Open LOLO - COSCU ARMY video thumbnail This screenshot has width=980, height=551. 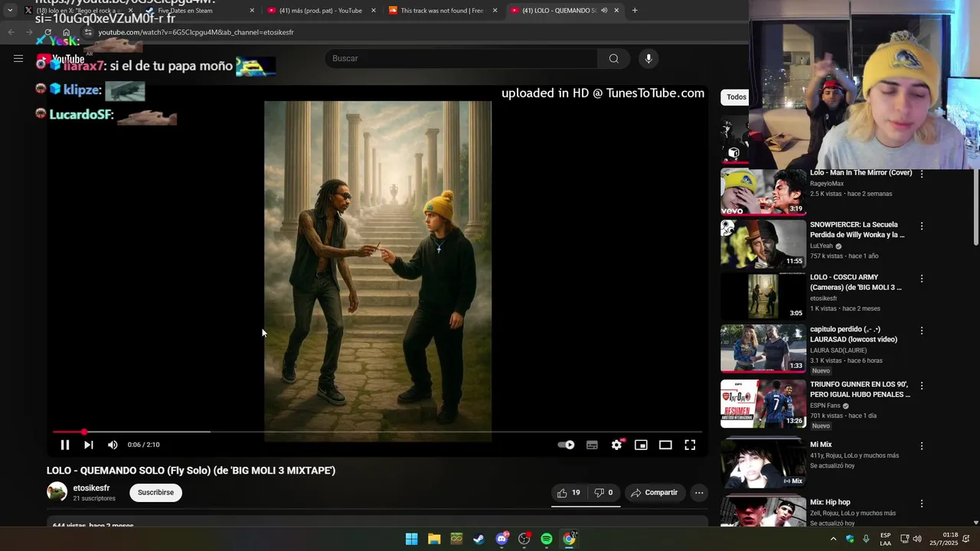tap(763, 296)
